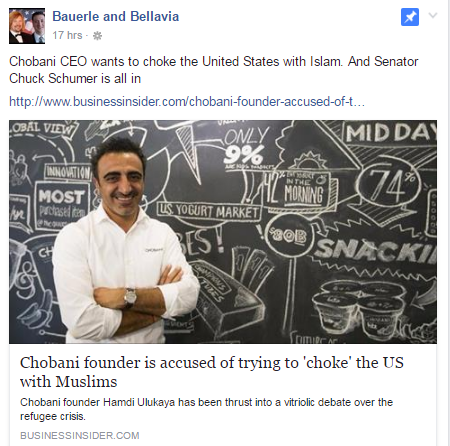Click the 74% chalk circle in photo
The width and height of the screenshot is (450, 446).
point(389,184)
